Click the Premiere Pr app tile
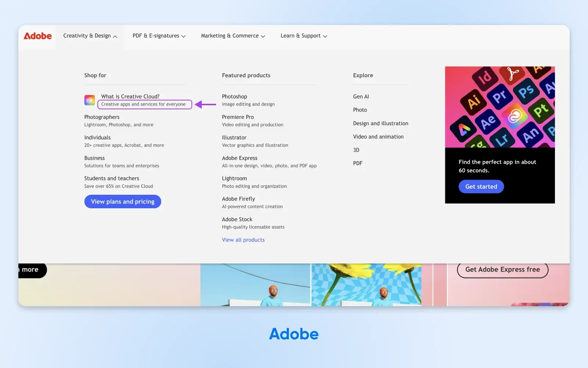The image size is (588, 368). coord(499,96)
